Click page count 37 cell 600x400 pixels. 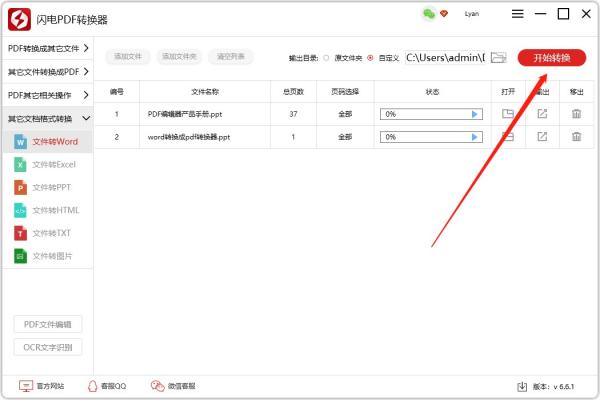coord(293,114)
